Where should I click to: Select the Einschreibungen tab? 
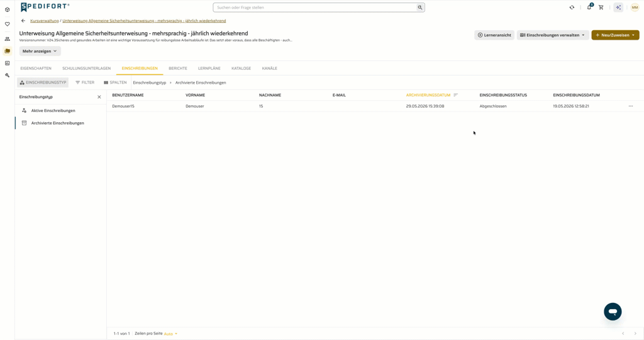pyautogui.click(x=140, y=68)
